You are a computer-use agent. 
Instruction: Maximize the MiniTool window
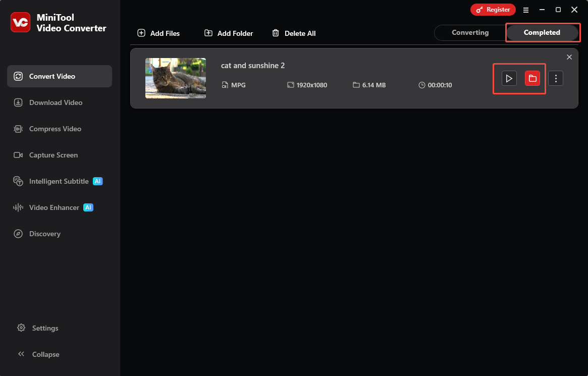pyautogui.click(x=558, y=10)
